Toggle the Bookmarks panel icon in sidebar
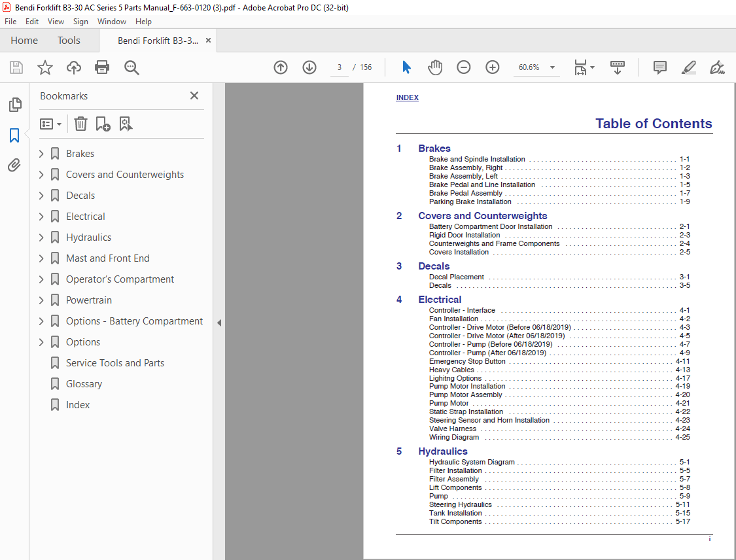736x560 pixels. 14,135
